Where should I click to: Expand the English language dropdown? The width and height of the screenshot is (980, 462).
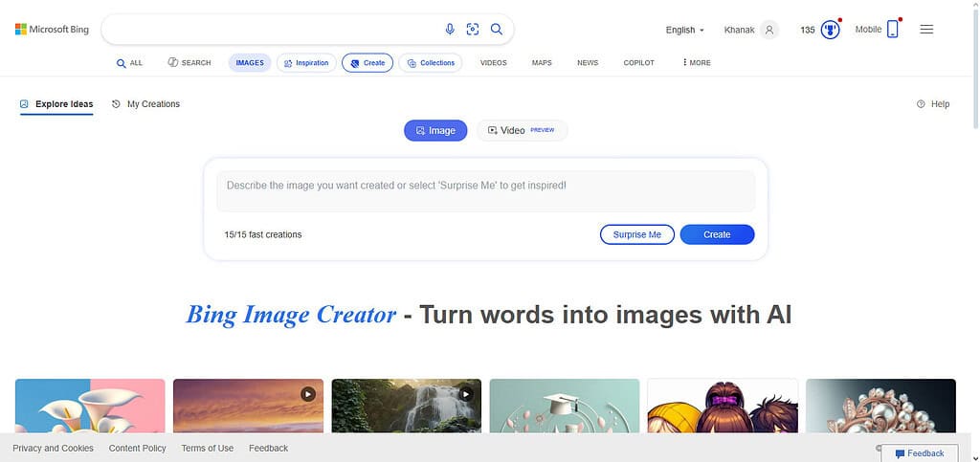[x=684, y=30]
